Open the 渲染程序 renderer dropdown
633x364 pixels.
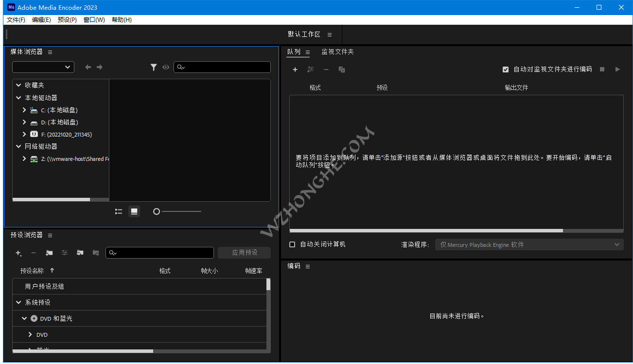pyautogui.click(x=529, y=244)
